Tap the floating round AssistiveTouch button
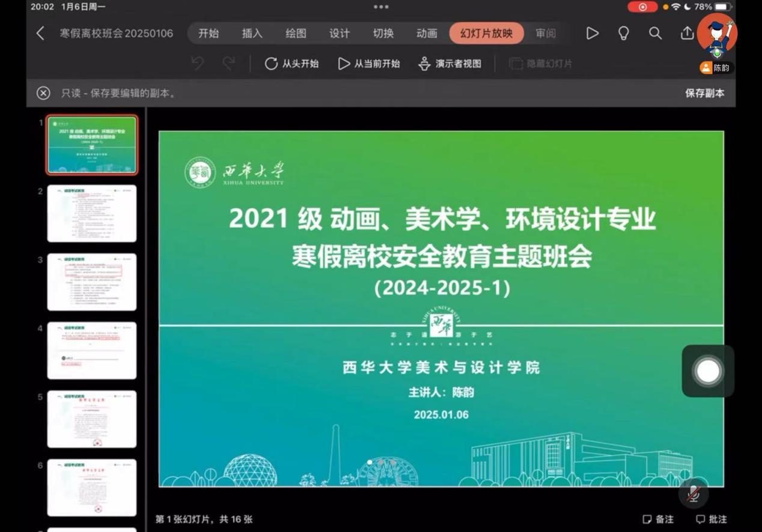Image resolution: width=762 pixels, height=532 pixels. [x=708, y=371]
